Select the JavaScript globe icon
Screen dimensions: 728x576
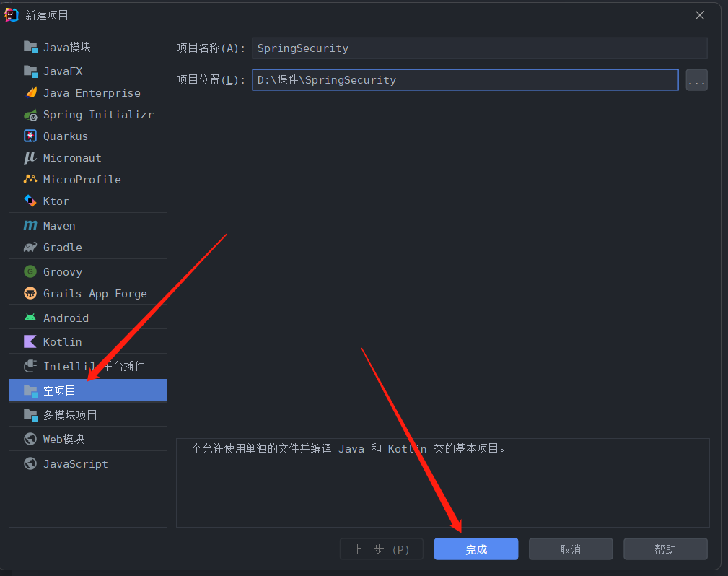(30, 463)
